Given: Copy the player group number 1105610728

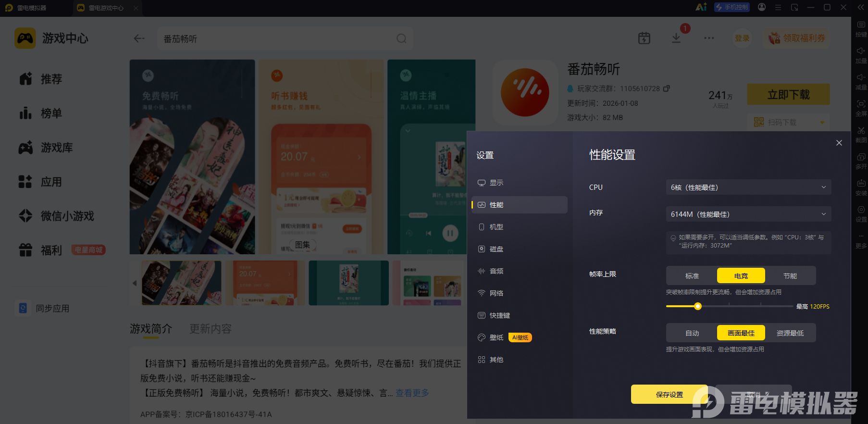Looking at the screenshot, I should [667, 88].
